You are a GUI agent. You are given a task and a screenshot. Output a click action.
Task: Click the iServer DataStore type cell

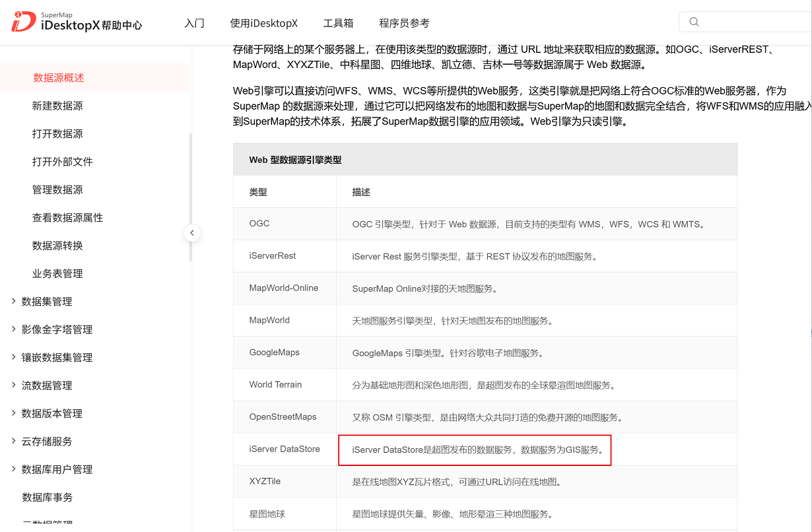pyautogui.click(x=285, y=449)
